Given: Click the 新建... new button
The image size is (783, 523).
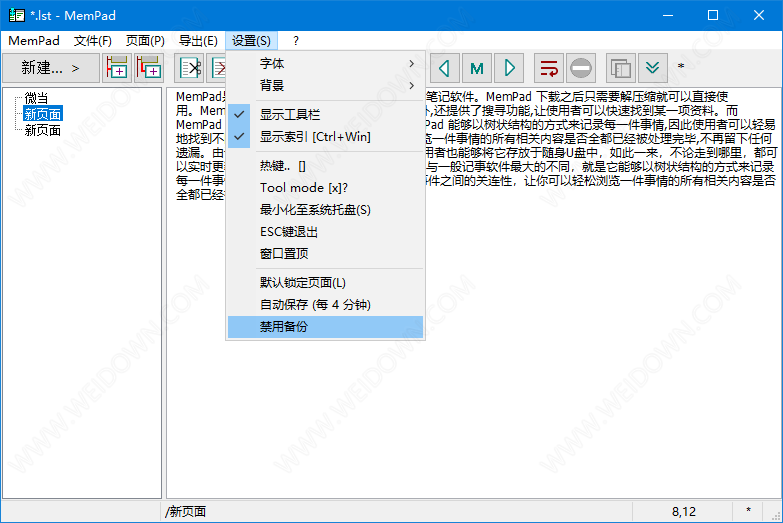Looking at the screenshot, I should 50,67.
